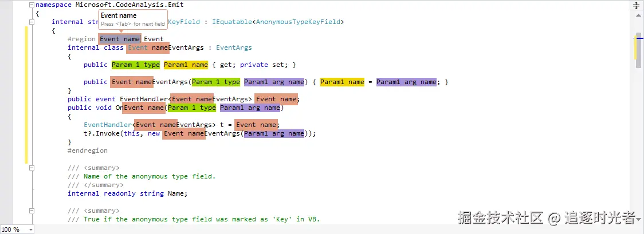Click the #endregion directive
This screenshot has width=644, height=234.
[x=88, y=150]
